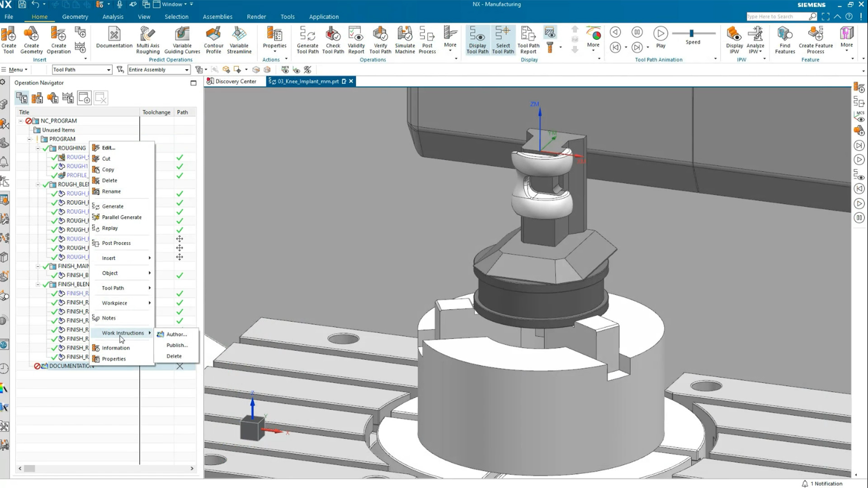This screenshot has height=488, width=868.
Task: Select the Create Tool icon
Action: [x=9, y=40]
